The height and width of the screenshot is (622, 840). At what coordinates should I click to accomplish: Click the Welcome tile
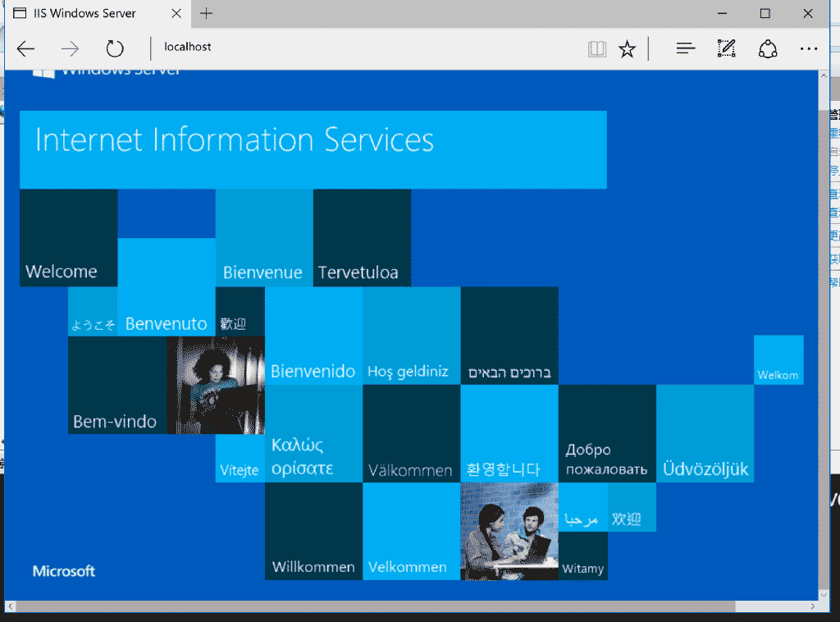tap(69, 238)
